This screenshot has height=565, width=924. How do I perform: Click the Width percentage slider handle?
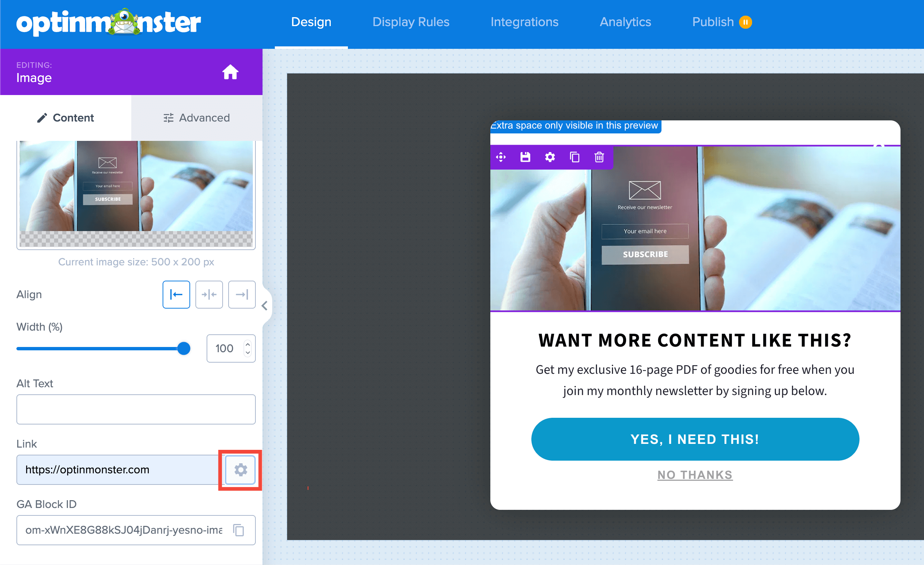point(184,348)
